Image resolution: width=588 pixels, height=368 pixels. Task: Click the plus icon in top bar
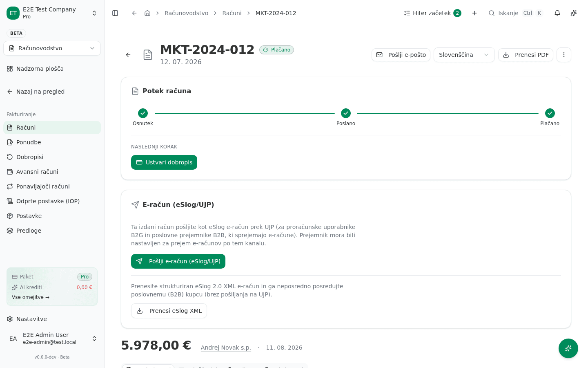coord(474,13)
